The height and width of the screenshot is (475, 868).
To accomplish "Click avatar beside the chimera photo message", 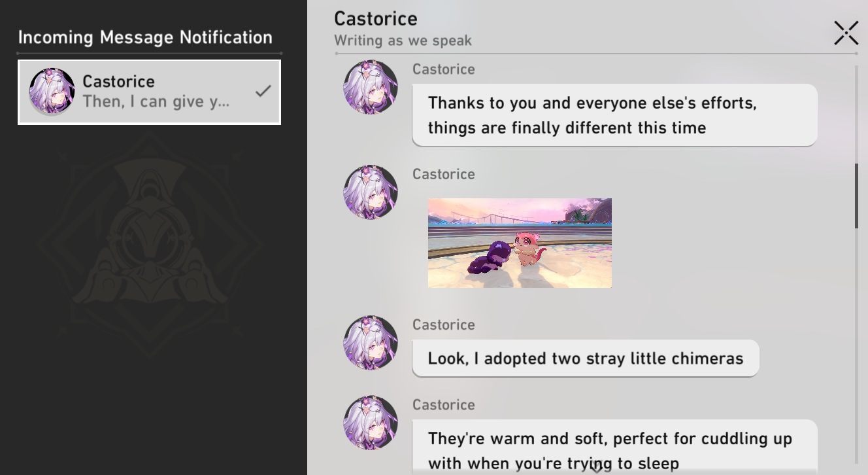I will pyautogui.click(x=371, y=192).
